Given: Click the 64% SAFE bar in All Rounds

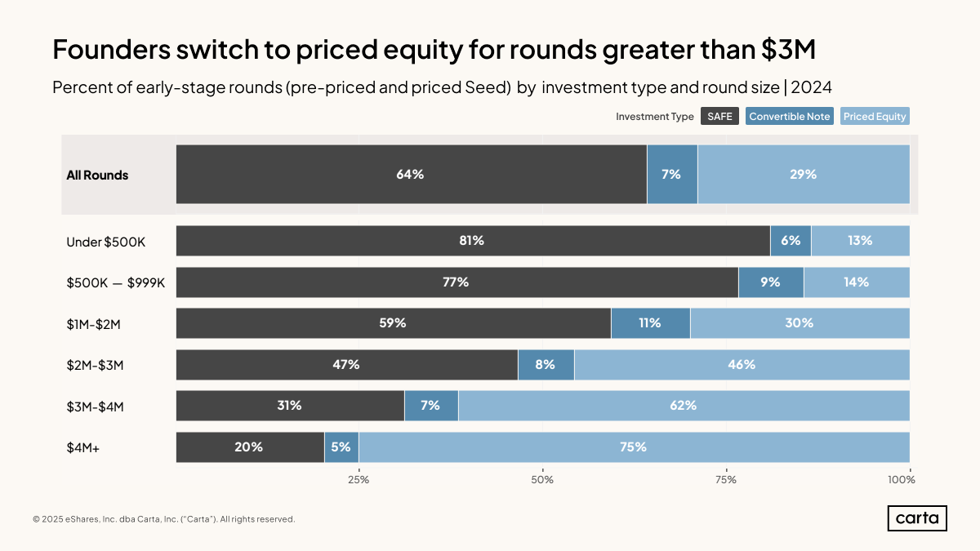Looking at the screenshot, I should [x=411, y=175].
